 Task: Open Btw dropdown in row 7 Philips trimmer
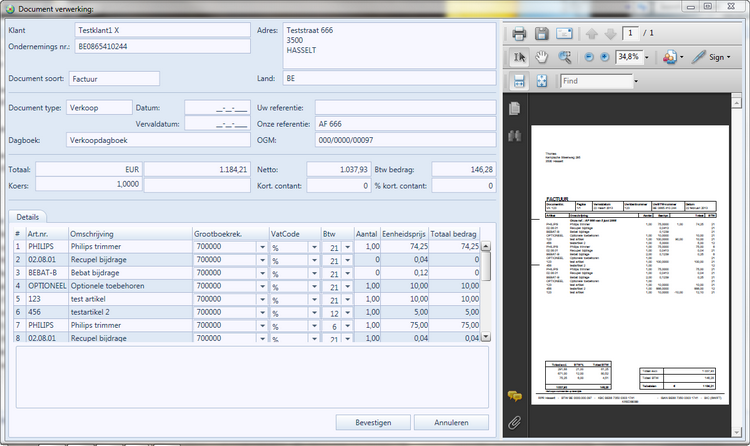coord(347,326)
